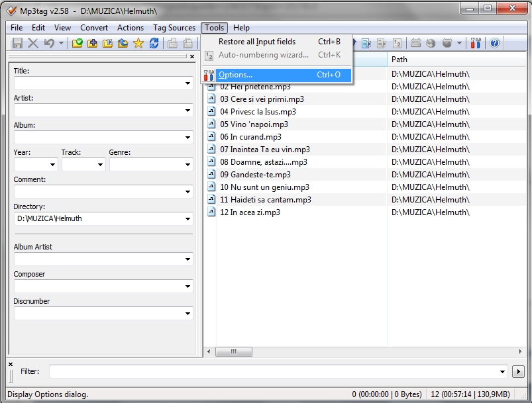This screenshot has height=403, width=532.
Task: Click the yellow star favorites icon
Action: click(x=138, y=43)
